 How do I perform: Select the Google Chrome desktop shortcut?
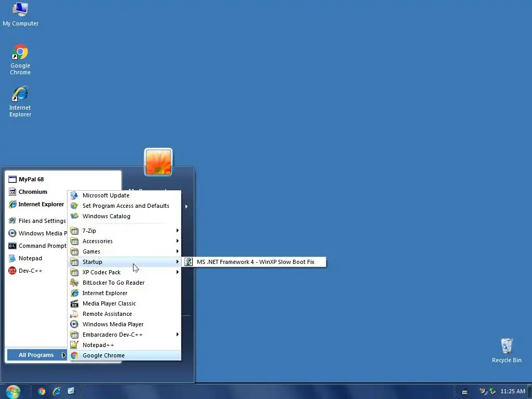tap(20, 59)
